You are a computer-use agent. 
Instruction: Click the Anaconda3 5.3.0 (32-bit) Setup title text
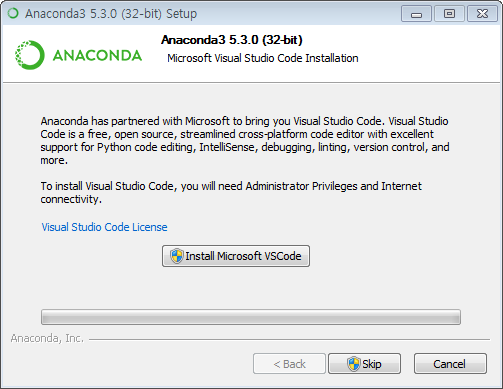[x=111, y=14]
